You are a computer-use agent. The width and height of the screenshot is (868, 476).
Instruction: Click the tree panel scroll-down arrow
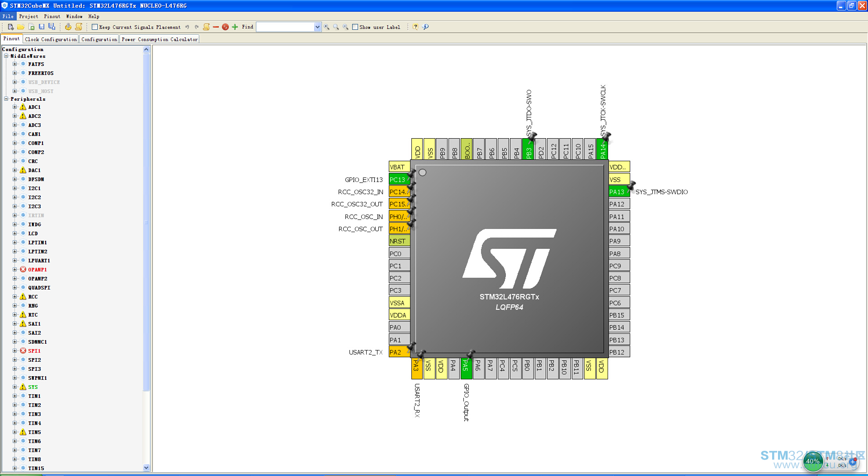(x=146, y=468)
